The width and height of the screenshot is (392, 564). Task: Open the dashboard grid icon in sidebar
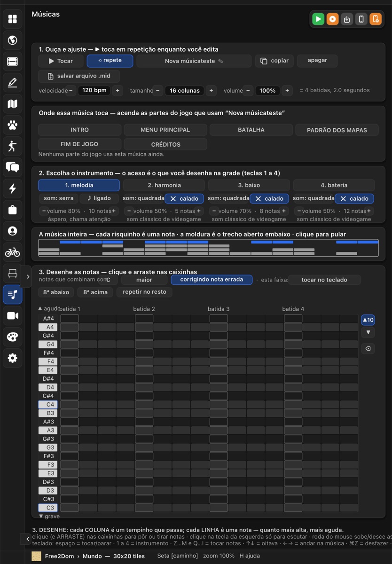[13, 19]
